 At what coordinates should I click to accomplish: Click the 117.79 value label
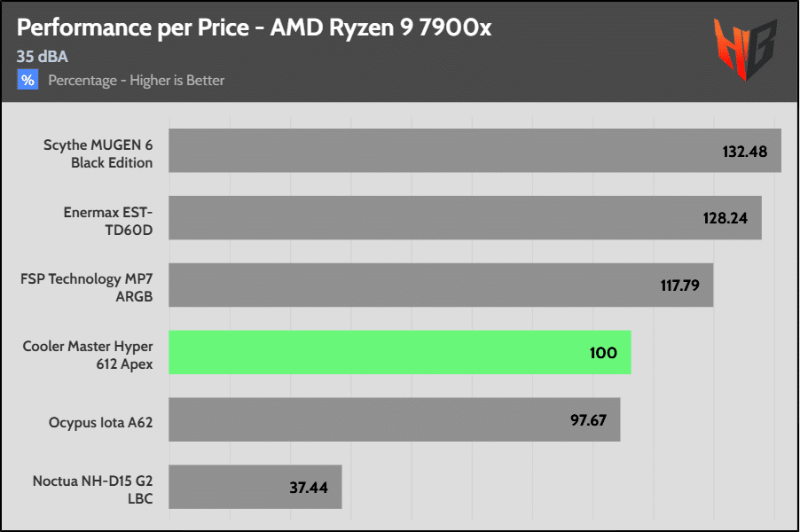(679, 286)
